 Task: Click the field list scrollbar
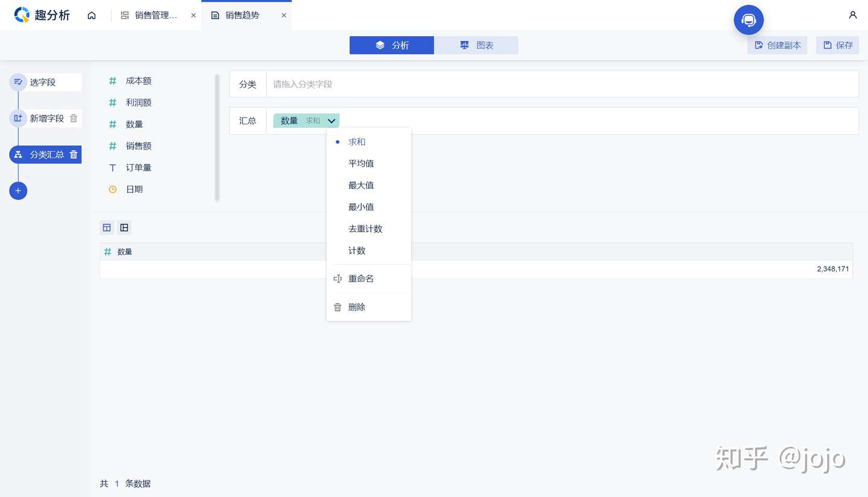click(217, 137)
